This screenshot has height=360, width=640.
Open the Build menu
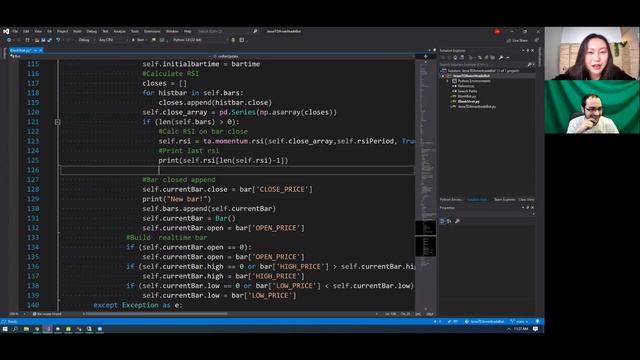coord(77,31)
